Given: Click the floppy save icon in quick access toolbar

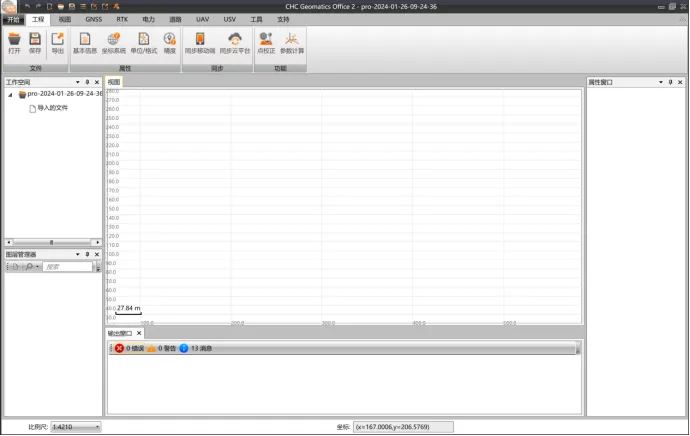Looking at the screenshot, I should [72, 7].
